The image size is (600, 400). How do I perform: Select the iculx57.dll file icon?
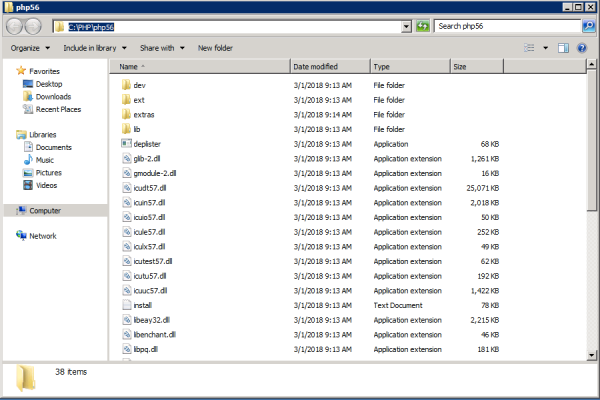[127, 246]
